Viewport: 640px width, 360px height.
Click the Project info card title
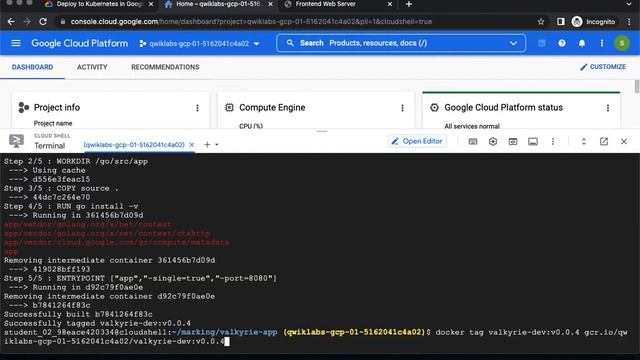pyautogui.click(x=57, y=107)
